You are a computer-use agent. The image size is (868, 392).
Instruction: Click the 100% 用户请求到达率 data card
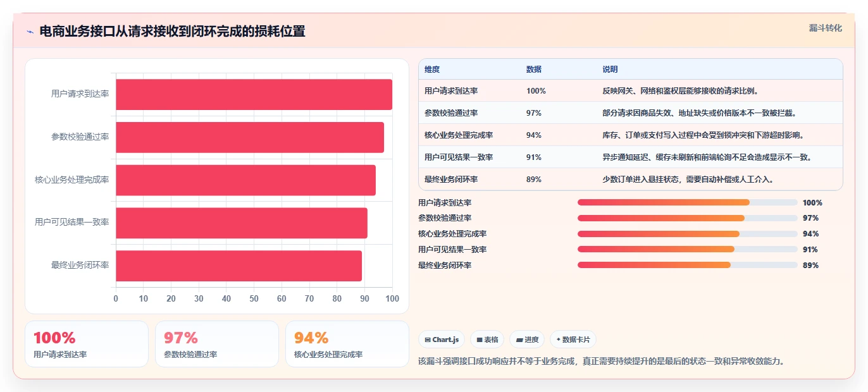click(x=87, y=344)
